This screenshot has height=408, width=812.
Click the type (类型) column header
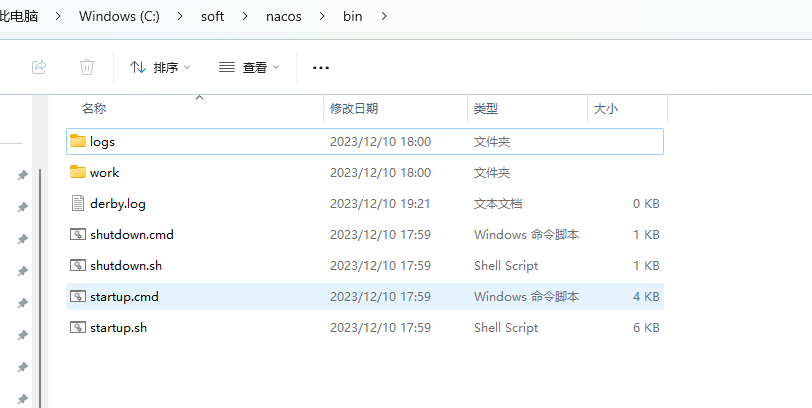pos(486,108)
